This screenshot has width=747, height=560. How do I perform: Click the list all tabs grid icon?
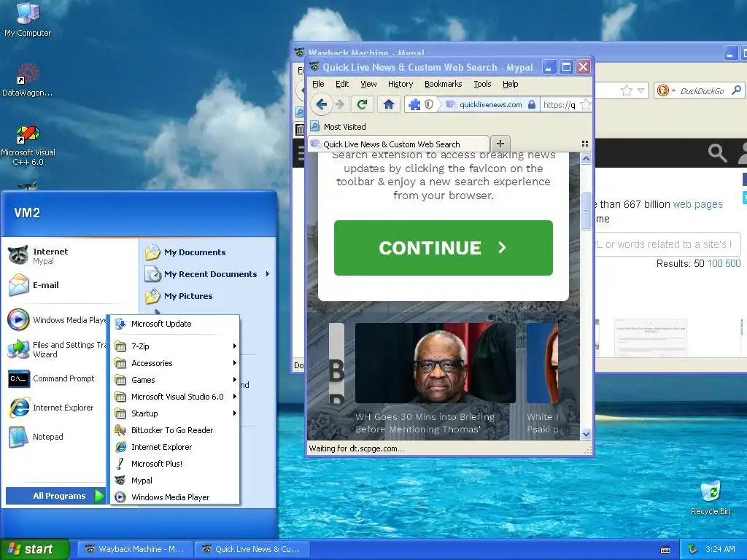pyautogui.click(x=585, y=144)
